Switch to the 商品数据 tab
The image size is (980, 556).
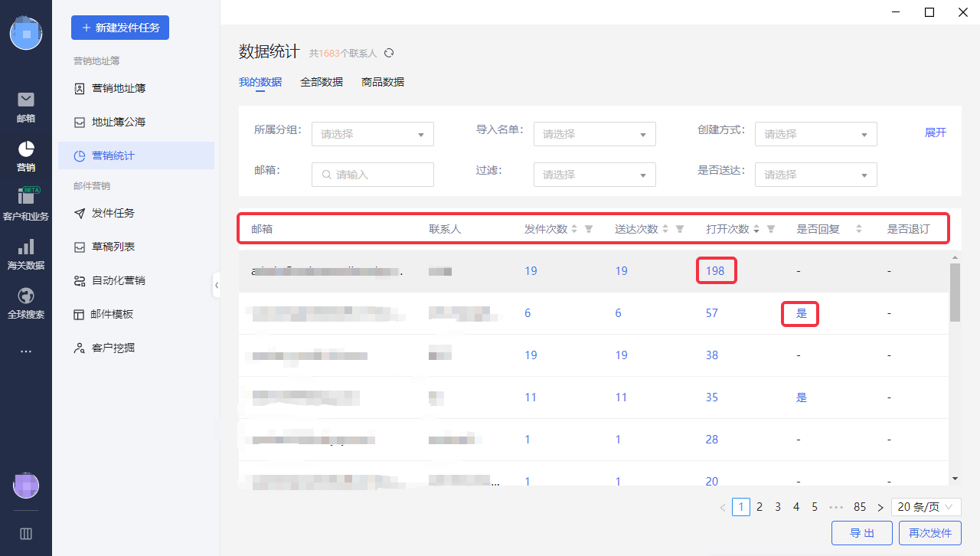[x=383, y=82]
